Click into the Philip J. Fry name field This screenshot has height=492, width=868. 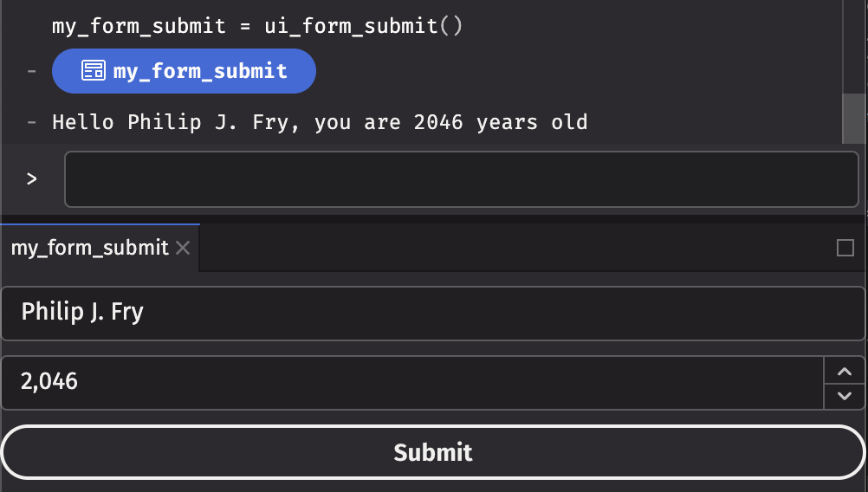433,313
